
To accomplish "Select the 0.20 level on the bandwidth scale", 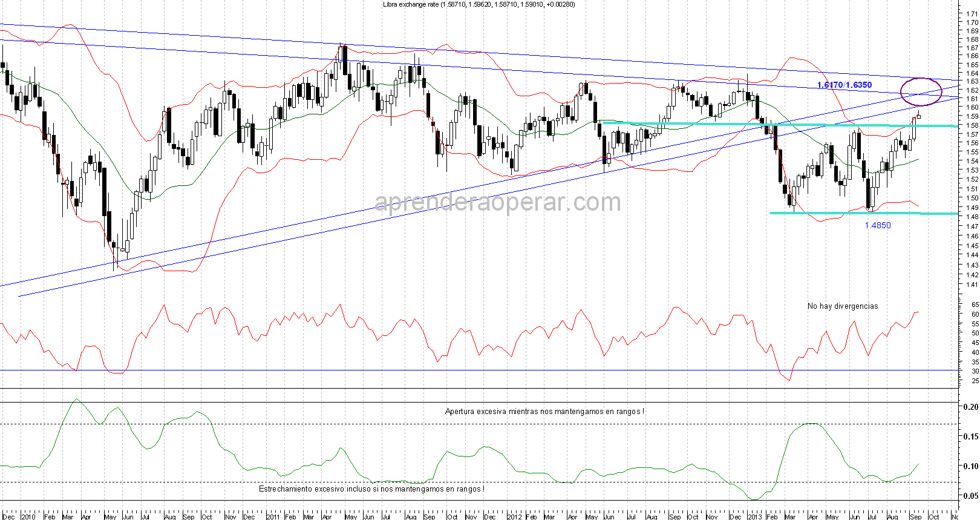I will click(970, 407).
